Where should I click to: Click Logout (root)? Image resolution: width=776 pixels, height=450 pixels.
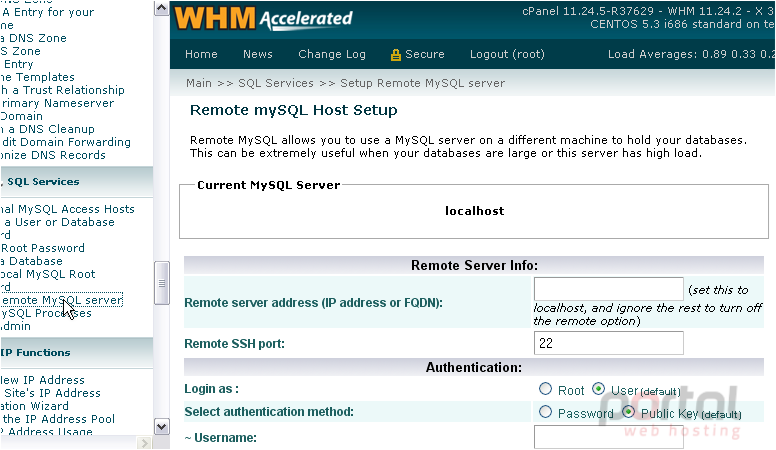click(507, 54)
